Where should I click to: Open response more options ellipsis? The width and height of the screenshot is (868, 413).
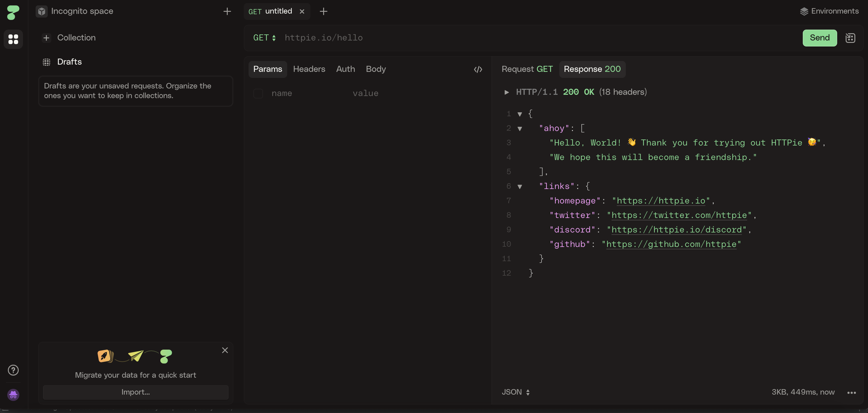click(x=851, y=392)
